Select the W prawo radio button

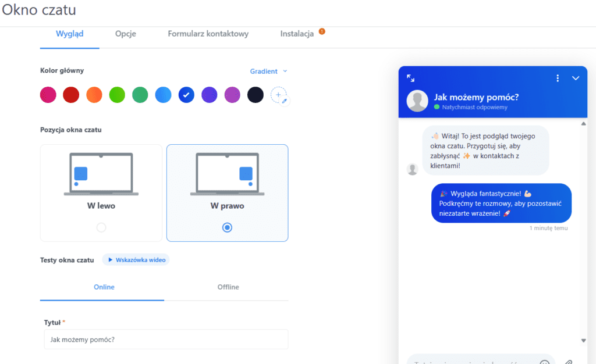(227, 227)
